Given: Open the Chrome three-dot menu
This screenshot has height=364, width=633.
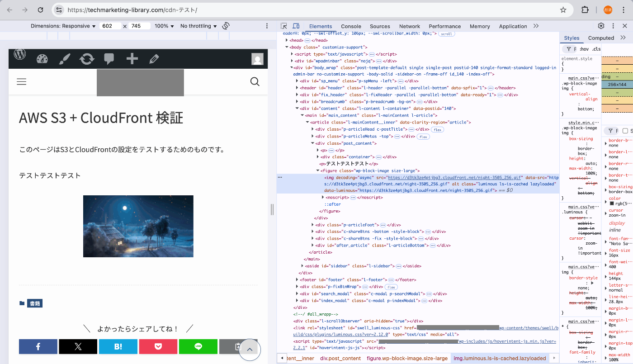Looking at the screenshot, I should [624, 10].
